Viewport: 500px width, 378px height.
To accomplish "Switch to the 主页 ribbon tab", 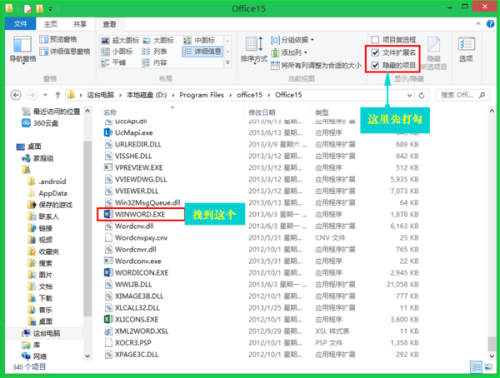I will click(51, 24).
